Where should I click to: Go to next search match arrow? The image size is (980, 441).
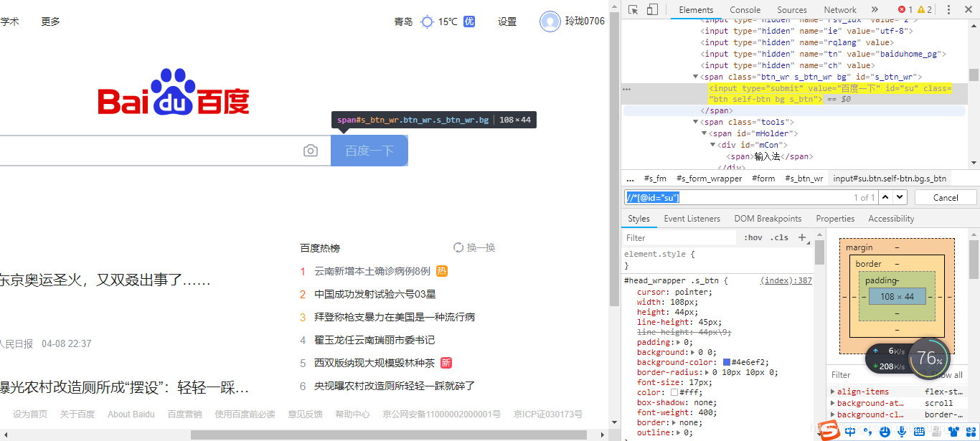coord(900,197)
